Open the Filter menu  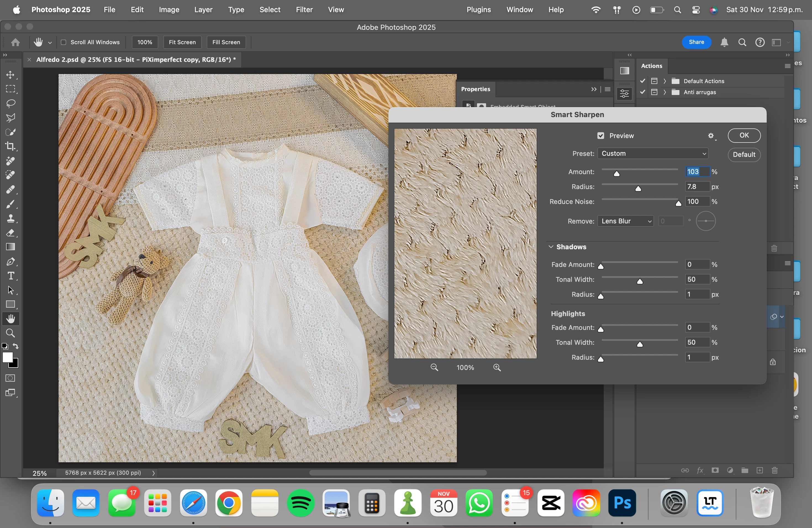304,10
